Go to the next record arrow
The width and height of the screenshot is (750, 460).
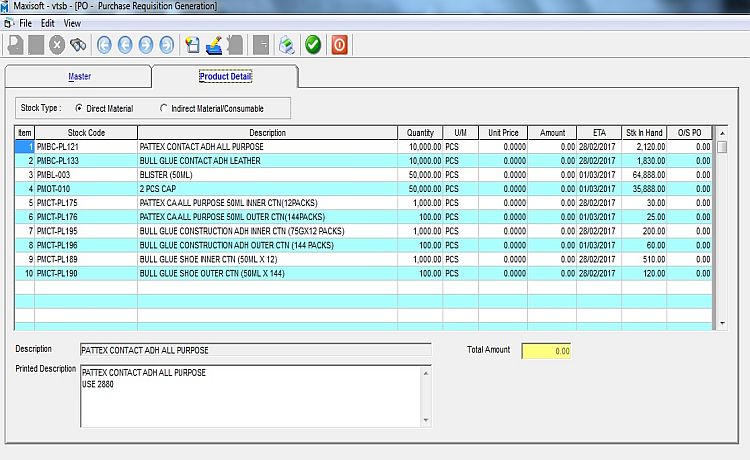point(146,45)
